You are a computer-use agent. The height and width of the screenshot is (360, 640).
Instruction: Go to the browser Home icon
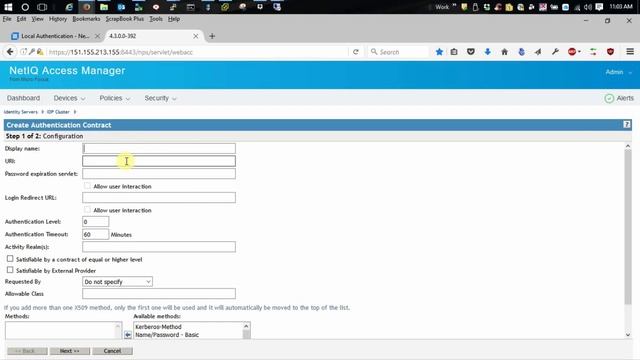tap(504, 52)
